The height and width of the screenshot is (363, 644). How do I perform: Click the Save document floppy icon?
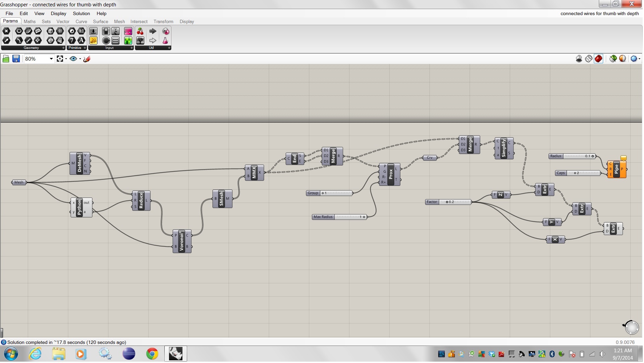pos(16,59)
